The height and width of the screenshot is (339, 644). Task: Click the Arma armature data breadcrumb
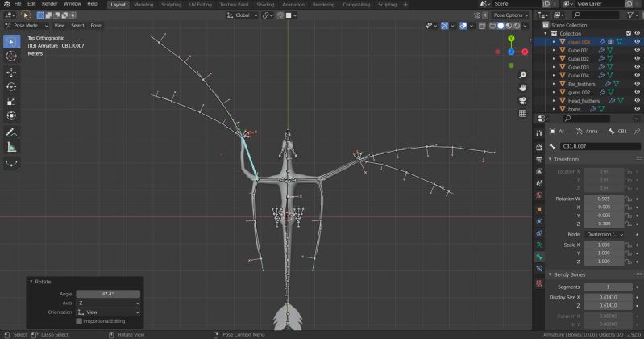(588, 132)
